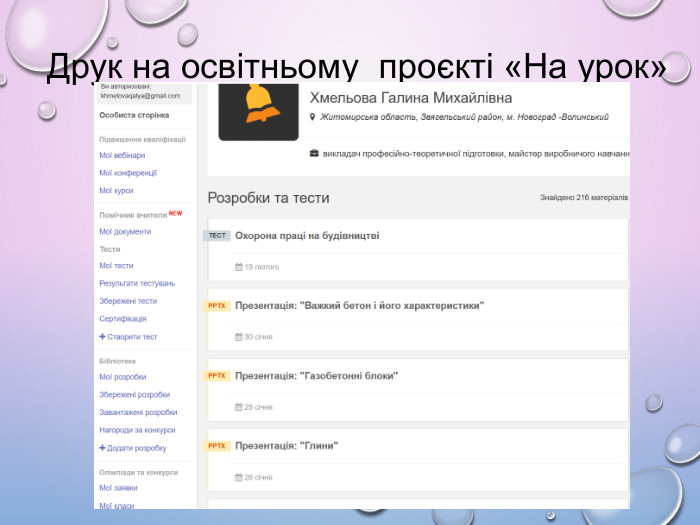Open Результати тестувань
The height and width of the screenshot is (525, 700).
[137, 283]
